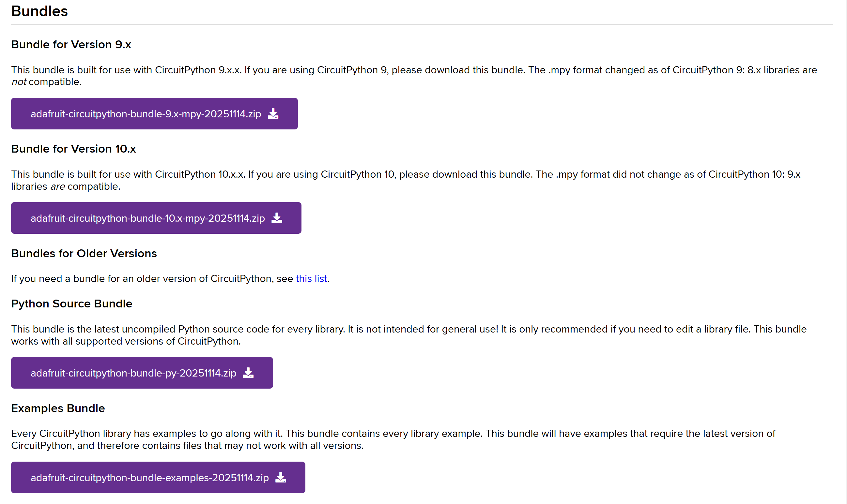Download adafruit-circuitpython-bundle-py-20251114.zip file name

(133, 373)
